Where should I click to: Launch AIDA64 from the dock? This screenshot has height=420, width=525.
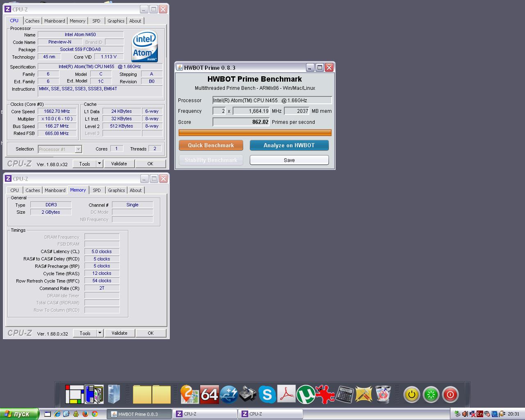pyautogui.click(x=209, y=395)
